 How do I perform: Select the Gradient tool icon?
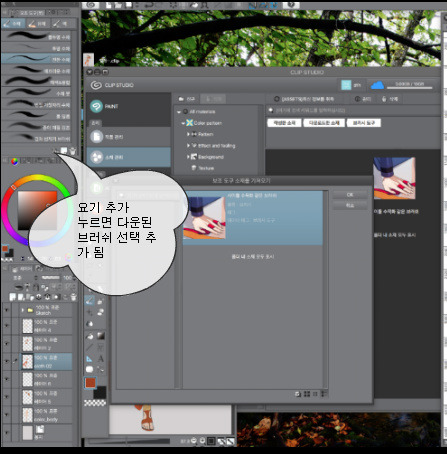(x=100, y=336)
